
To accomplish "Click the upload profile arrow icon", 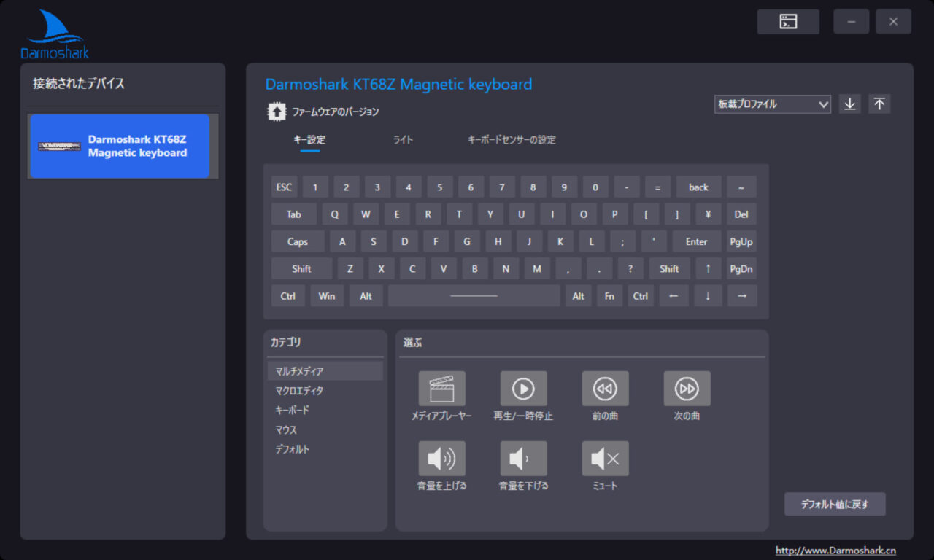I will tap(879, 104).
